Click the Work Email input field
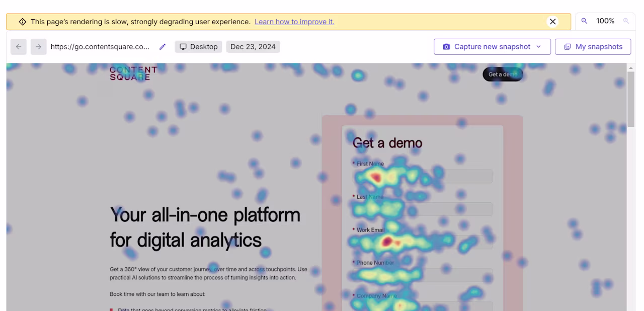Image resolution: width=644 pixels, height=311 pixels. click(423, 242)
